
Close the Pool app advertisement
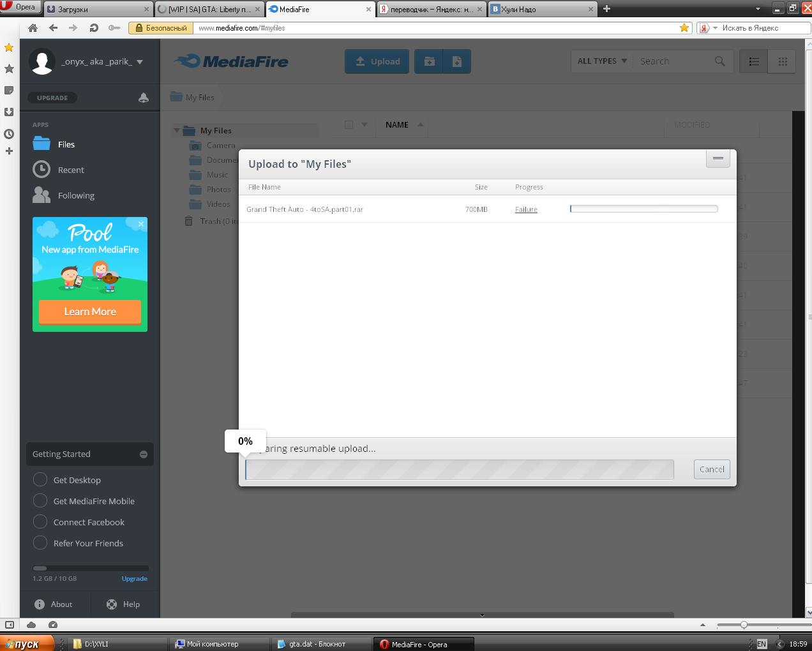[x=141, y=224]
